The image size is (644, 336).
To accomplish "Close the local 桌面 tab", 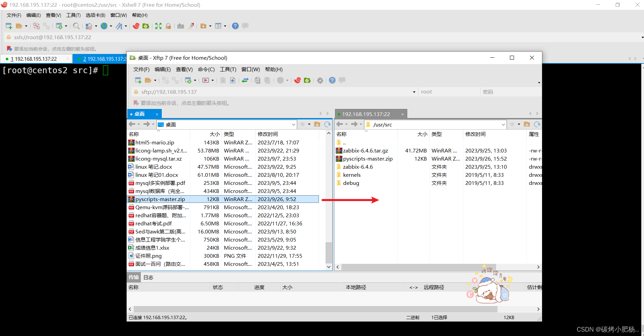I will pyautogui.click(x=157, y=114).
